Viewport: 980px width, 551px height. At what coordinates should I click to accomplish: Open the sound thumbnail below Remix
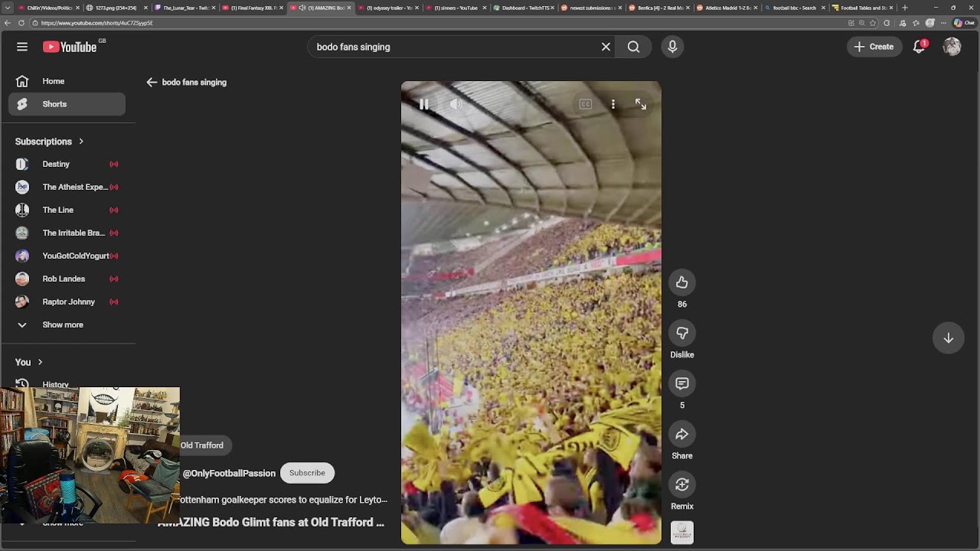682,533
